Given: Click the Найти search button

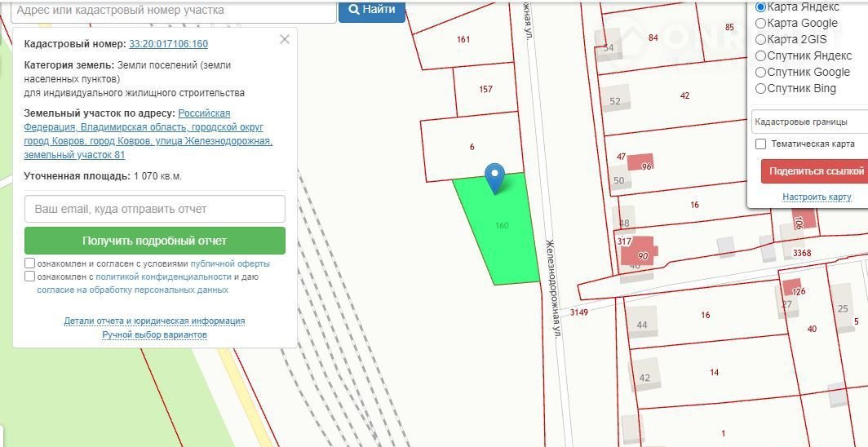Looking at the screenshot, I should pos(372,10).
